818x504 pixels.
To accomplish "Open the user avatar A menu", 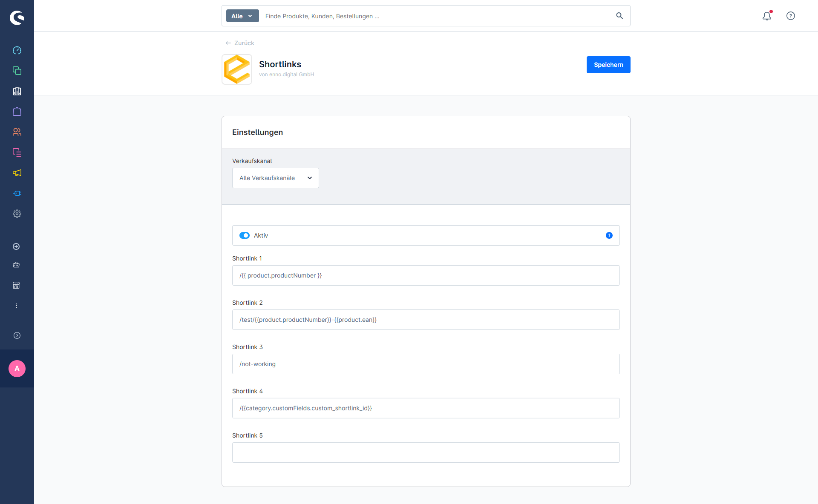I will (17, 369).
